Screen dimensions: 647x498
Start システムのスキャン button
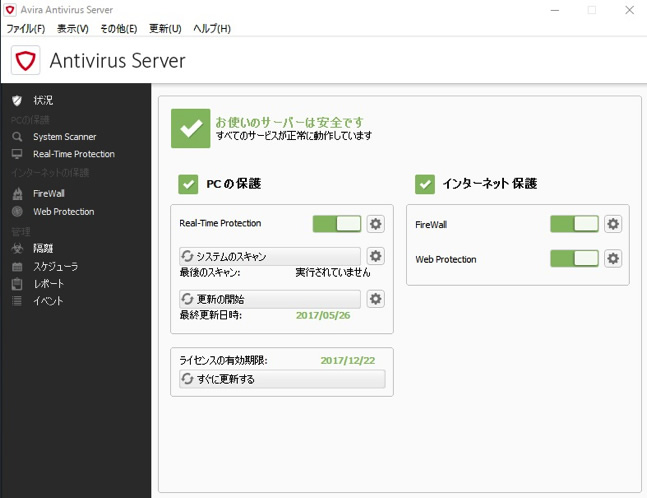pyautogui.click(x=270, y=256)
